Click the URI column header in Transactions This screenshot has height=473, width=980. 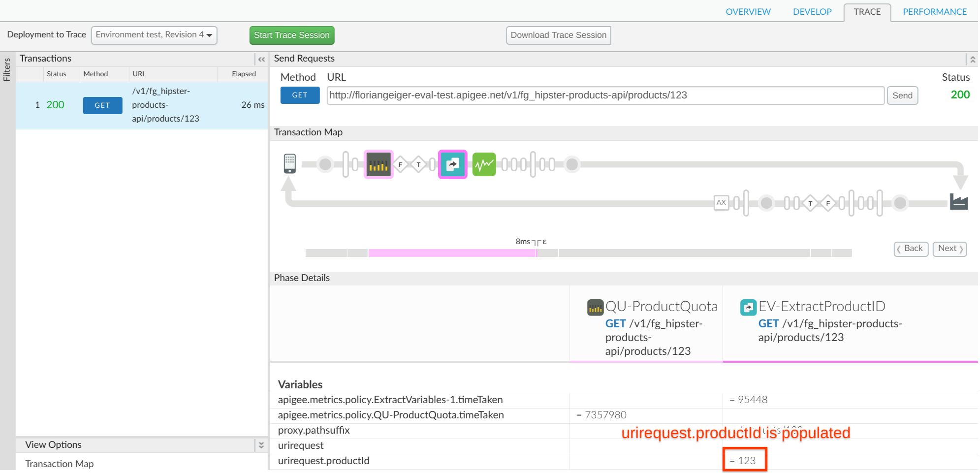[138, 74]
